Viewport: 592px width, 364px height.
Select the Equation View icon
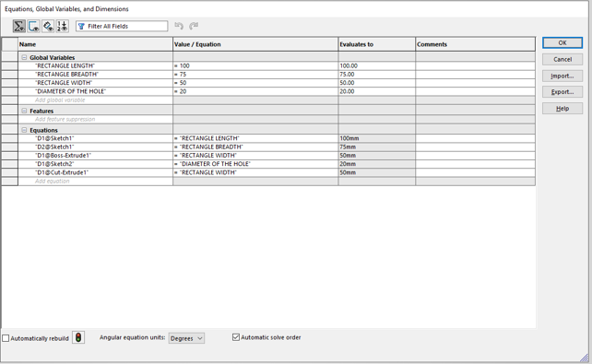(18, 26)
